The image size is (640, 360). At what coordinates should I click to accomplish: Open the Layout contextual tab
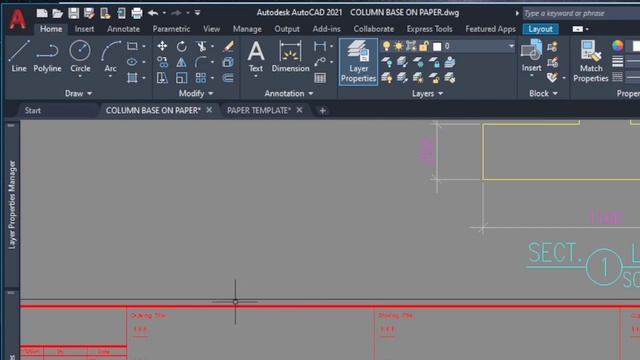pyautogui.click(x=540, y=29)
